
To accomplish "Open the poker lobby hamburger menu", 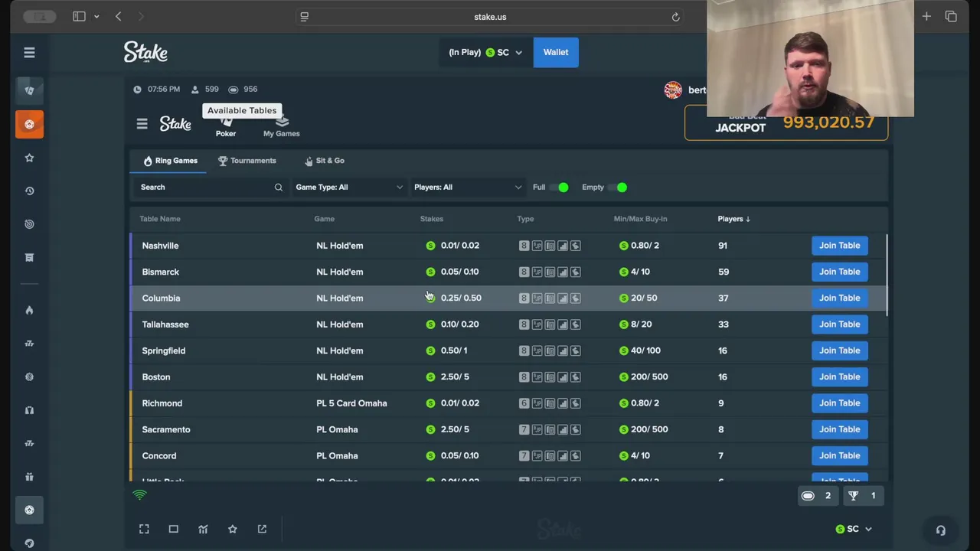I will tap(142, 123).
